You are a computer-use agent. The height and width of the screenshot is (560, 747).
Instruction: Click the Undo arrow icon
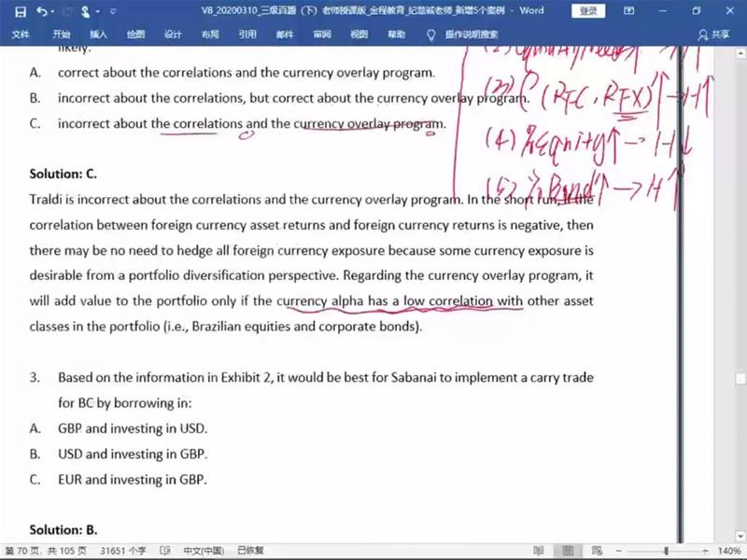tap(42, 11)
